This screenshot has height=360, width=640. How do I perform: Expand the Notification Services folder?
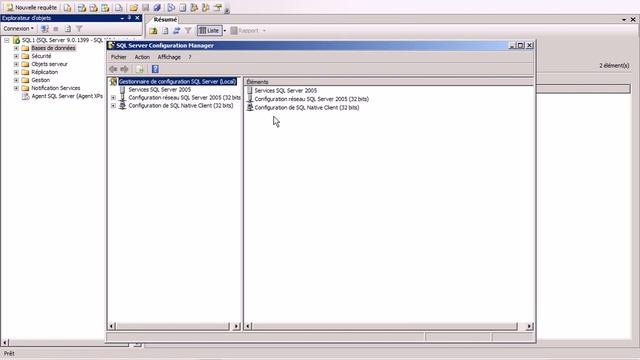coord(16,88)
